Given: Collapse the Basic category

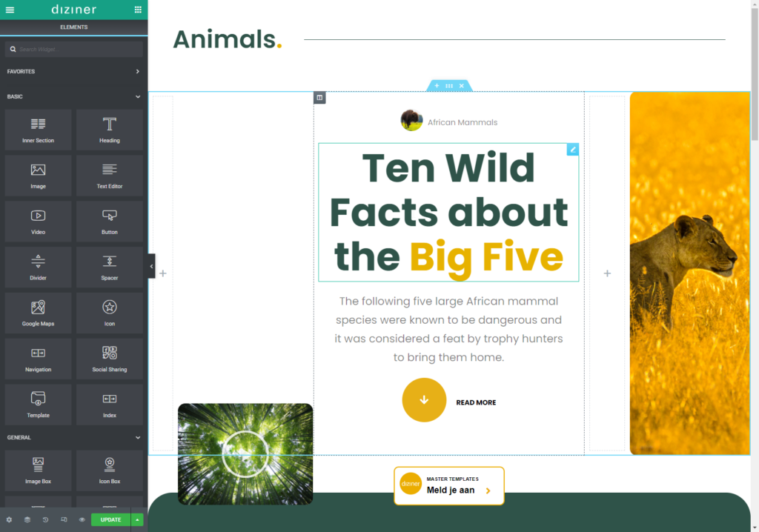Looking at the screenshot, I should click(x=73, y=96).
